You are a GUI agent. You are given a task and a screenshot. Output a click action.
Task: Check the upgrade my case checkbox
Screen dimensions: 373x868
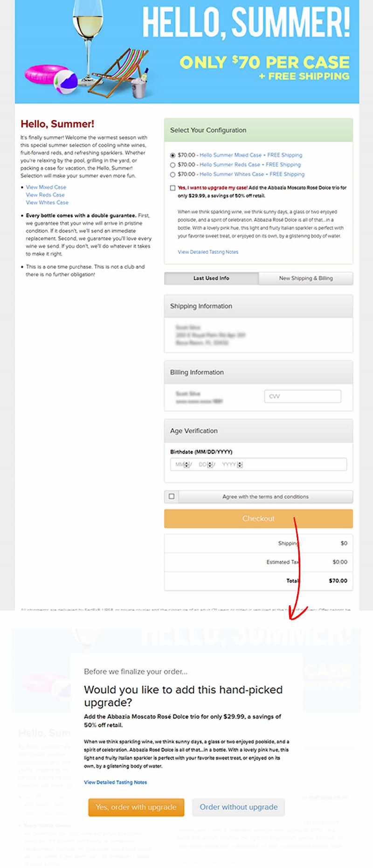[173, 188]
